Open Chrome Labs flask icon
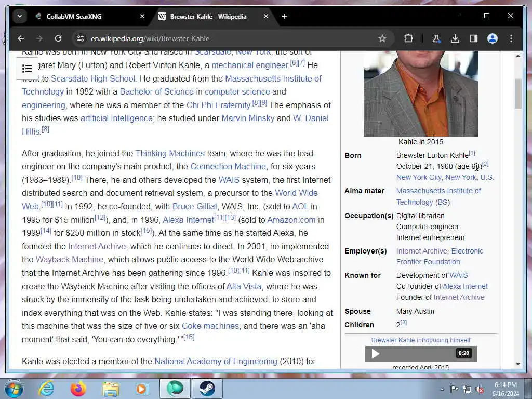The height and width of the screenshot is (399, 532). point(436,38)
